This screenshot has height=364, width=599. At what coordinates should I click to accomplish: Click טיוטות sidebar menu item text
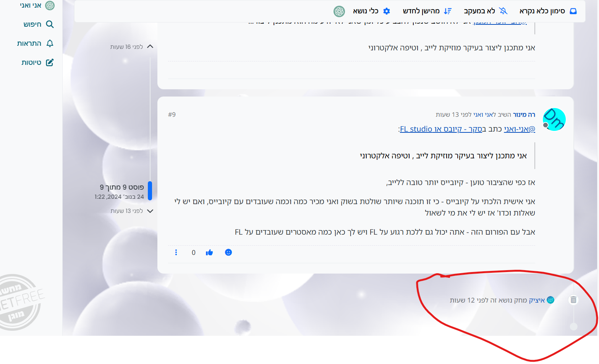click(31, 63)
